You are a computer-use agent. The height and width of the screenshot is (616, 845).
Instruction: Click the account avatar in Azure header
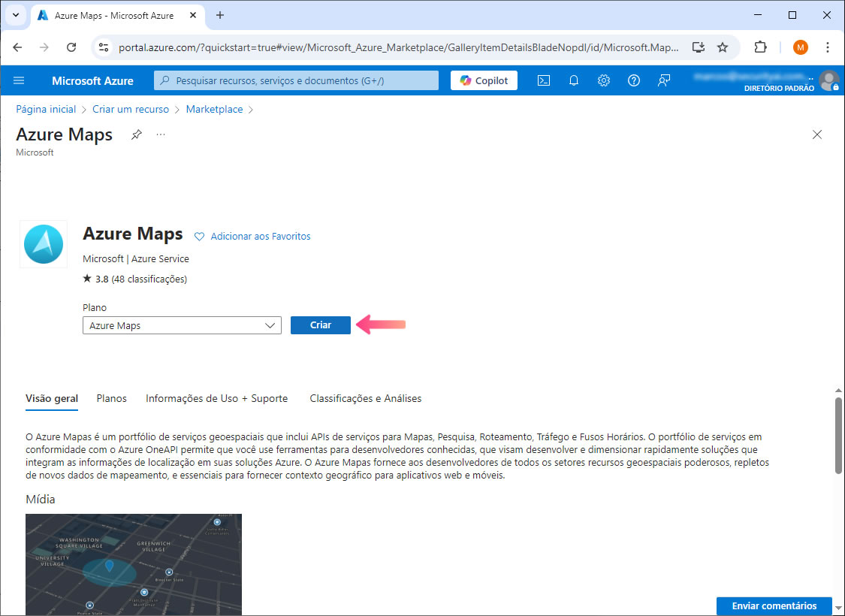(828, 81)
